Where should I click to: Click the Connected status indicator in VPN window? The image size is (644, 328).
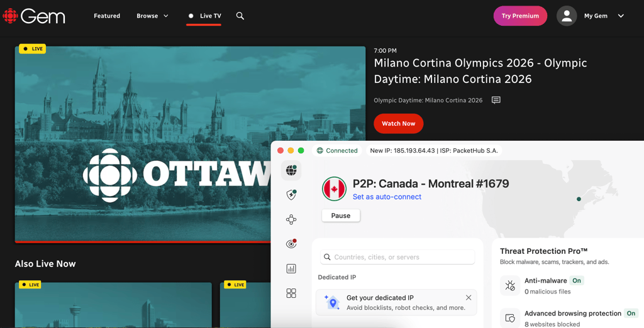click(337, 151)
